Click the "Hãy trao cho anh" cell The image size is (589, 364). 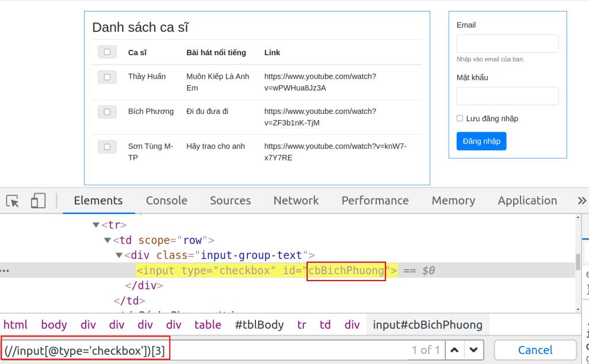pos(216,147)
